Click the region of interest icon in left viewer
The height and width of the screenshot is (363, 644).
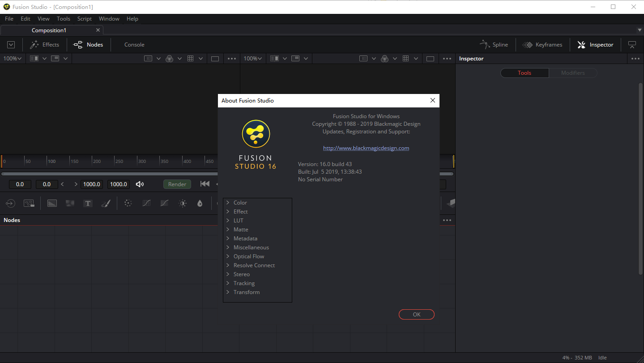click(x=148, y=59)
